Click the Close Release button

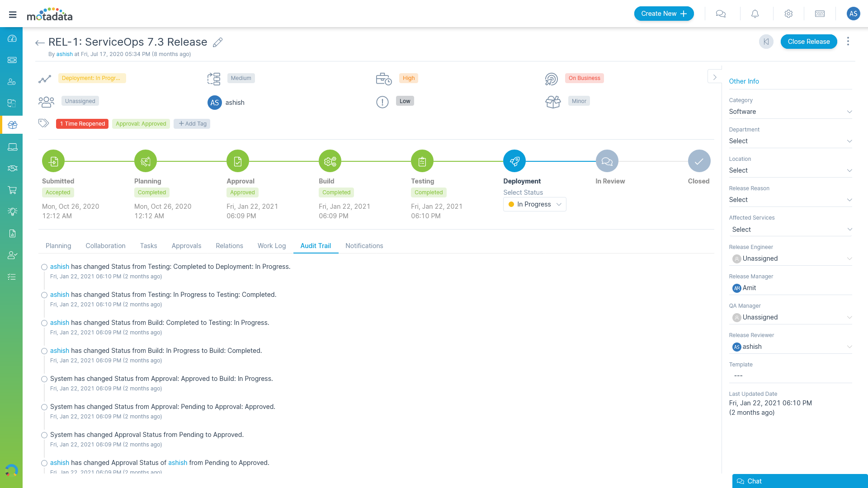click(809, 42)
